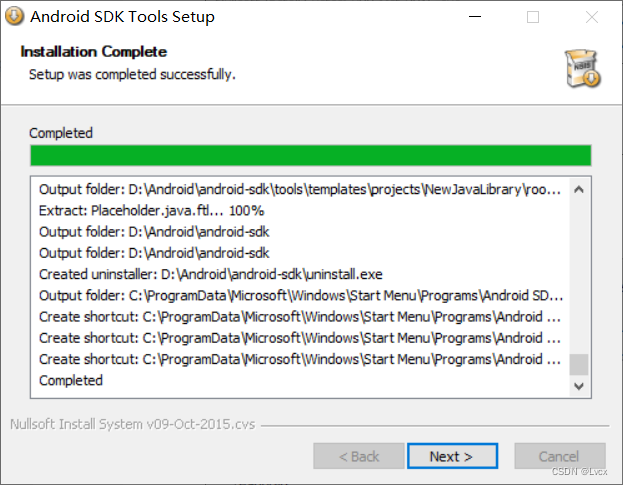Select the "Extract: Placeholder.java.ftl" log entry
Screen dimensions: 623x485
pos(151,211)
